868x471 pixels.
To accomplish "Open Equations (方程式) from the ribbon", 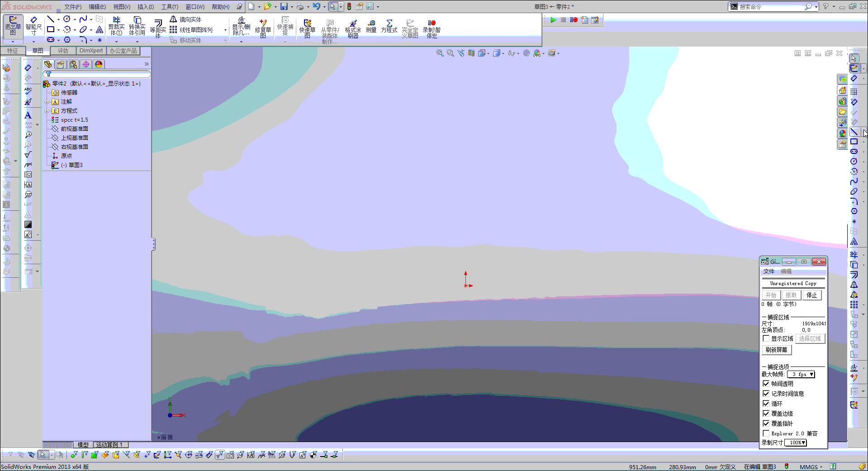I will tap(389, 26).
